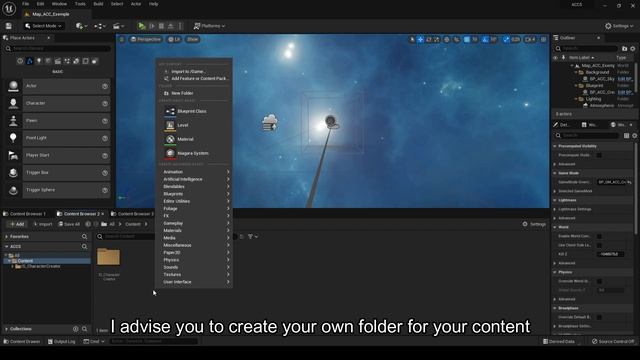The image size is (640, 360).
Task: Choose Niagara System from context menu
Action: (x=194, y=153)
